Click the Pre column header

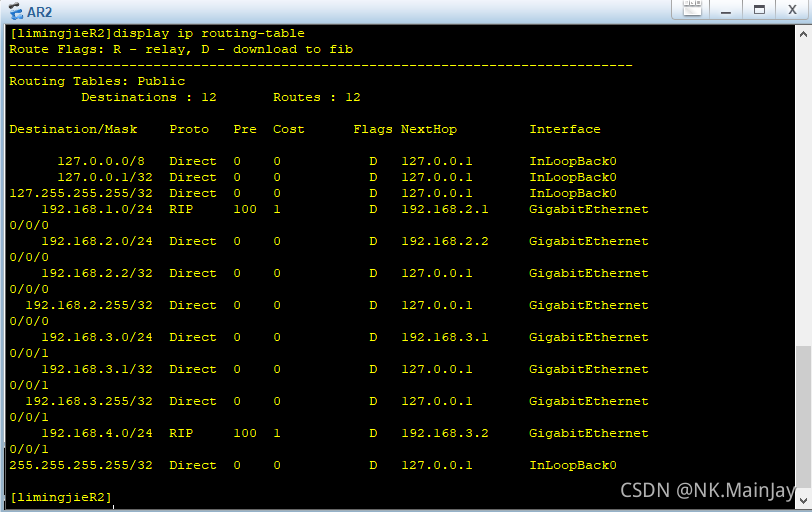[245, 129]
